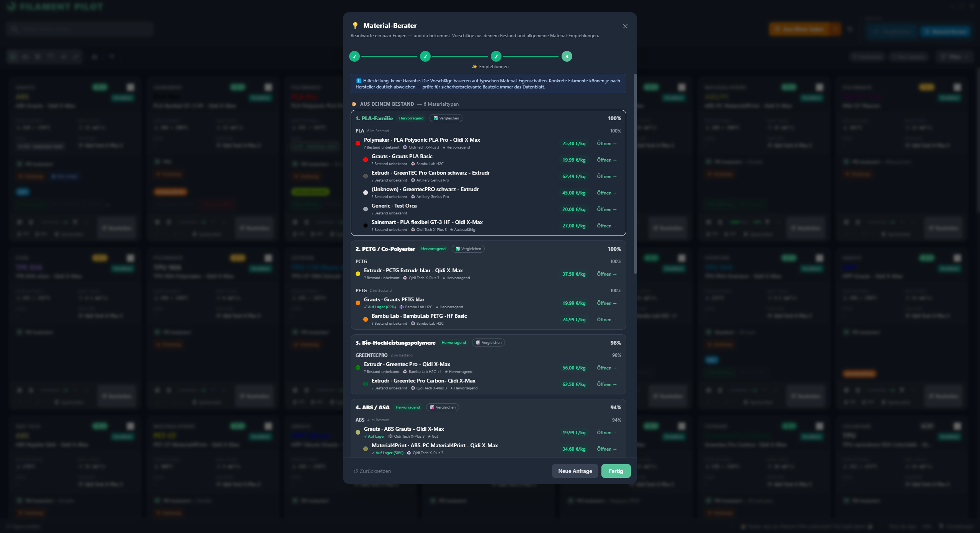Image resolution: width=980 pixels, height=533 pixels.
Task: Click white swatch of (Unknown) GreentecPRO schwarz
Action: point(366,193)
